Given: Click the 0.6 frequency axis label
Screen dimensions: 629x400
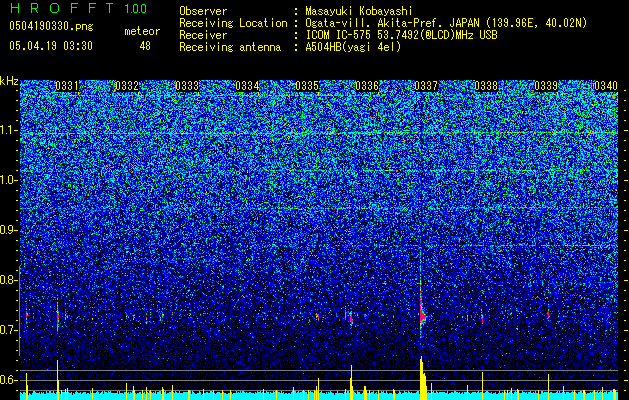Looking at the screenshot, I should pyautogui.click(x=8, y=380).
